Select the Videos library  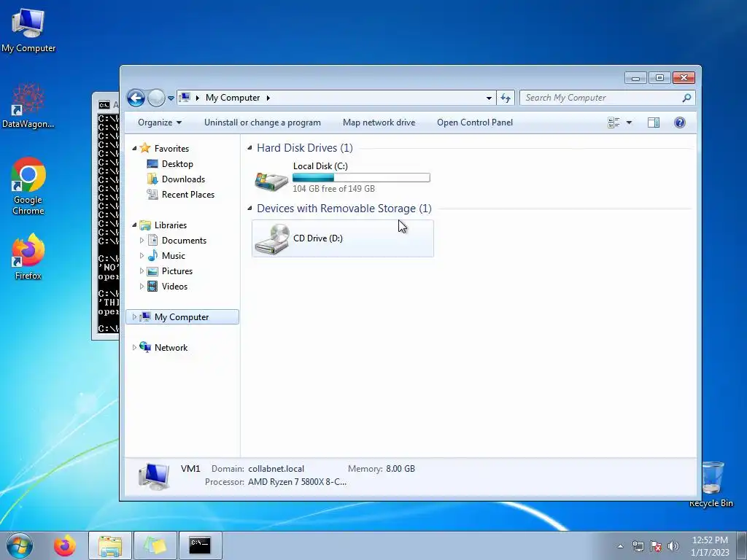point(174,286)
